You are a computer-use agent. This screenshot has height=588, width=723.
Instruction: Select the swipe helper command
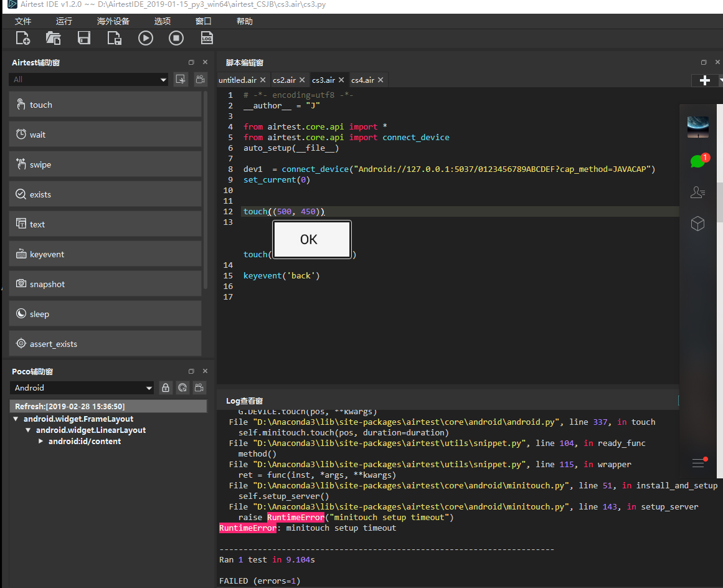tap(105, 164)
